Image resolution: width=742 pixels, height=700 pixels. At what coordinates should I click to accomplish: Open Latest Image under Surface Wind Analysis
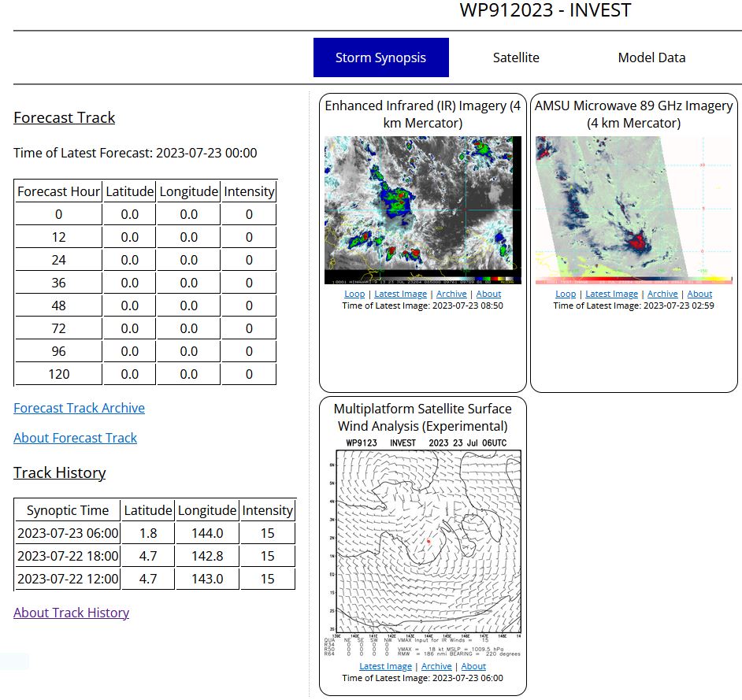(x=385, y=666)
